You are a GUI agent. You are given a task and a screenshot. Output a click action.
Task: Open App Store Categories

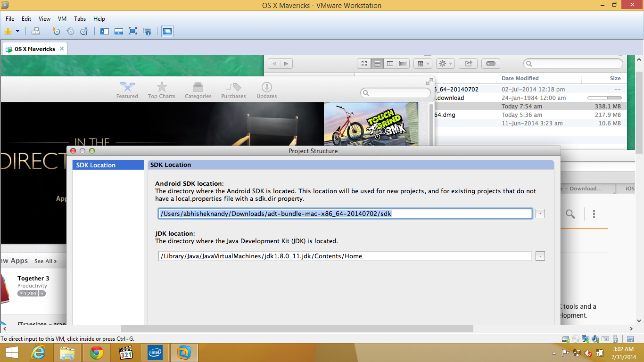coord(198,90)
